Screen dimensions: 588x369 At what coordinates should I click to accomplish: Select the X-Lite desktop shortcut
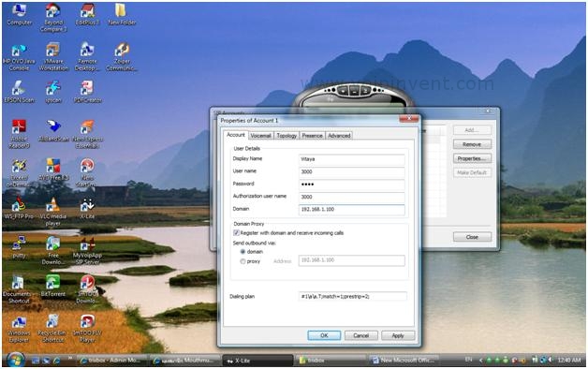point(87,208)
